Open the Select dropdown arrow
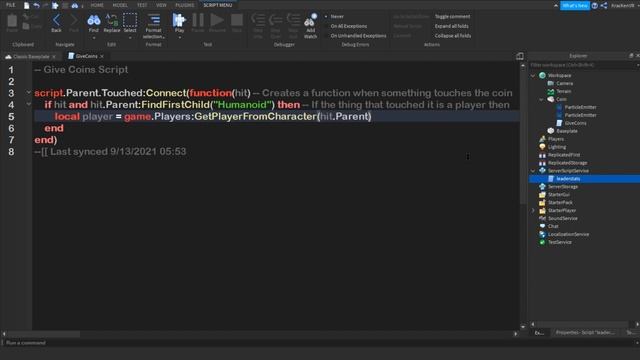The image size is (640, 360). pos(130,38)
